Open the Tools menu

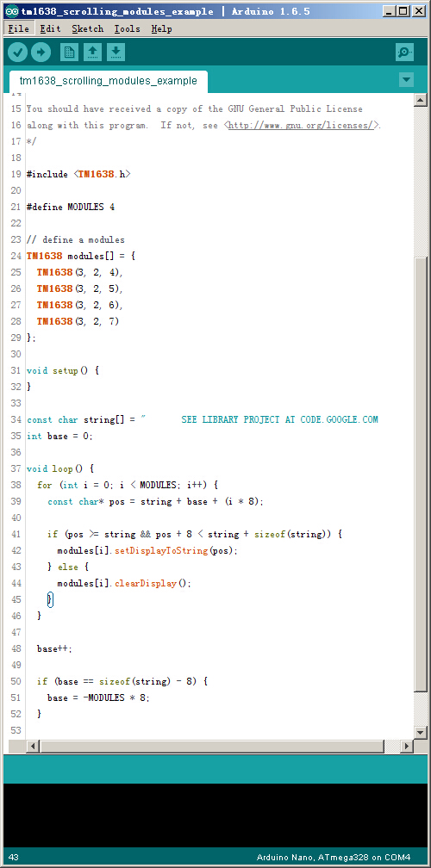128,28
